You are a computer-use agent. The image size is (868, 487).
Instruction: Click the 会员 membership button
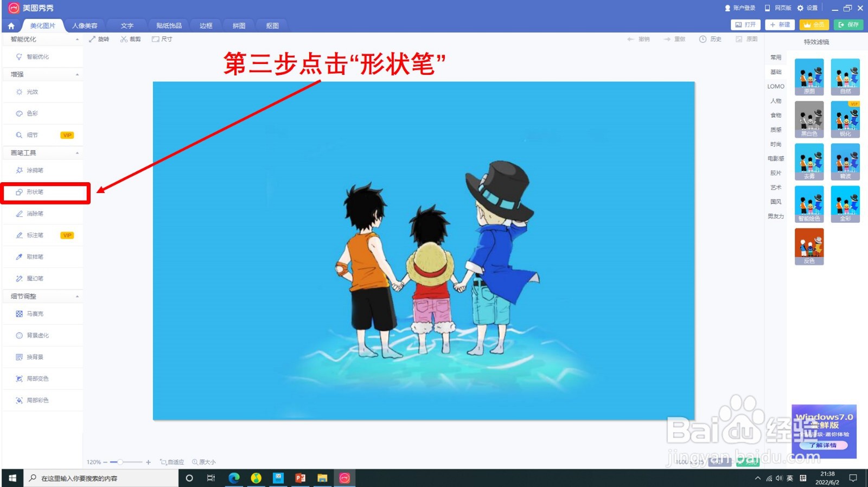pos(814,25)
